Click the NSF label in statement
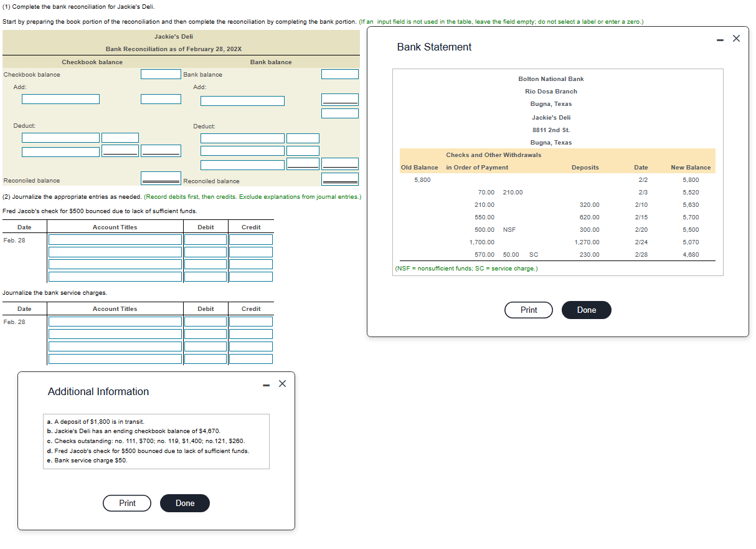The height and width of the screenshot is (549, 756). click(x=509, y=230)
